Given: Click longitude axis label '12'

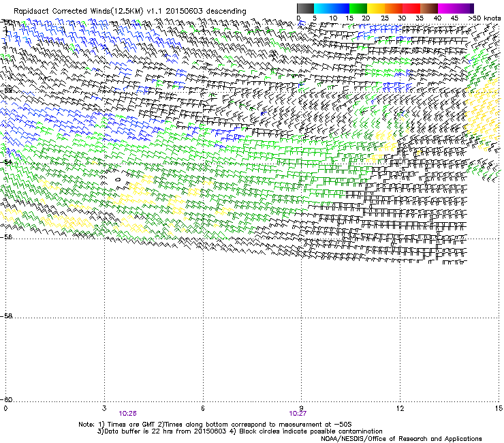Looking at the screenshot, I should point(400,408).
